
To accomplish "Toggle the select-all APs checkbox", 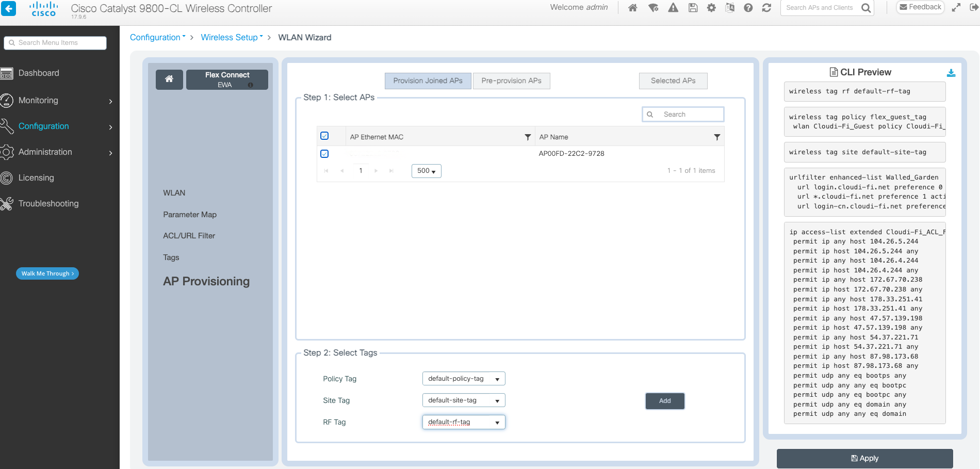I will click(x=324, y=135).
